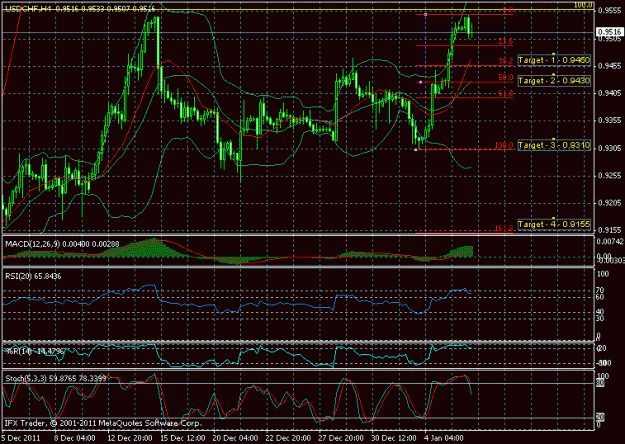
Task: Click the 30 Dec 12:00 time label
Action: [x=394, y=438]
